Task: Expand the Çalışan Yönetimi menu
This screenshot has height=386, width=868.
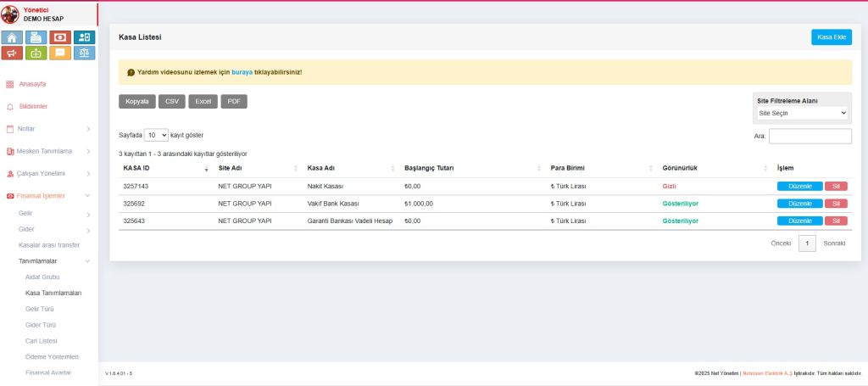Action: click(x=49, y=173)
